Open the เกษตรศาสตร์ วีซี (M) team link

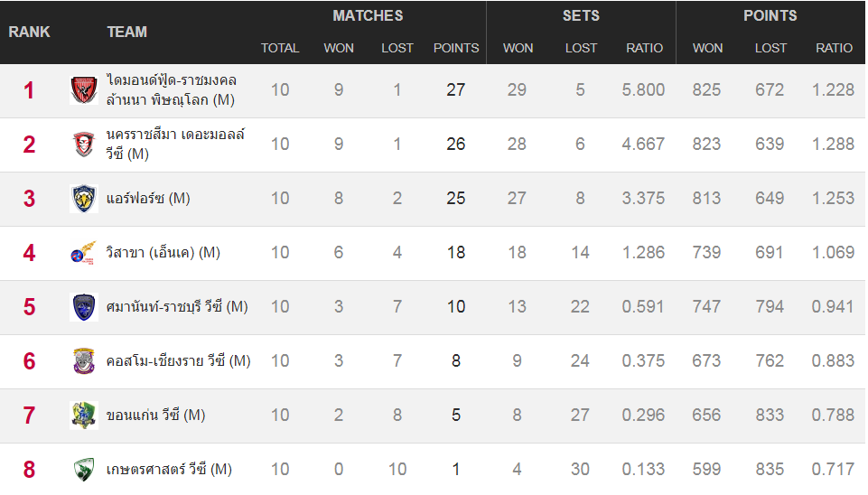pos(169,469)
